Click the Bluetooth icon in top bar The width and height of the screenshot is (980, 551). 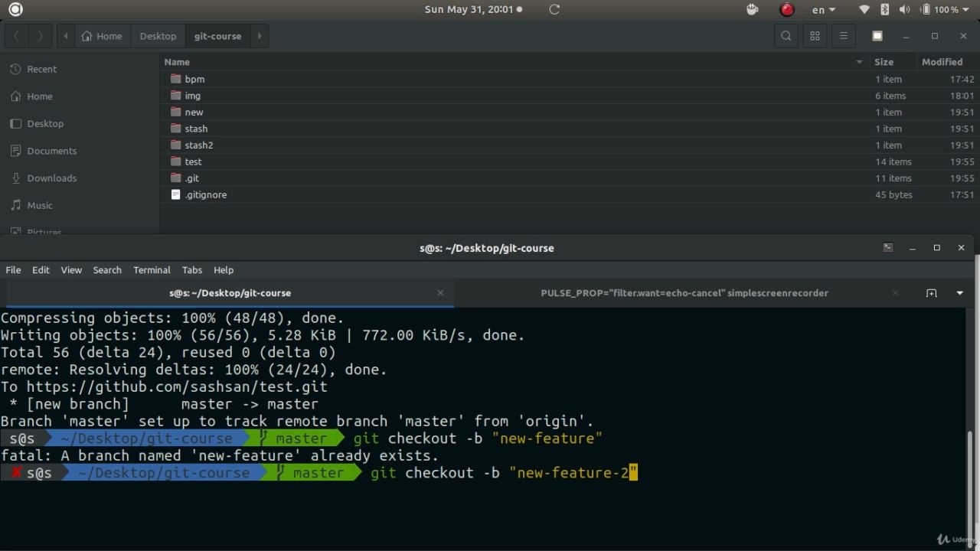884,9
